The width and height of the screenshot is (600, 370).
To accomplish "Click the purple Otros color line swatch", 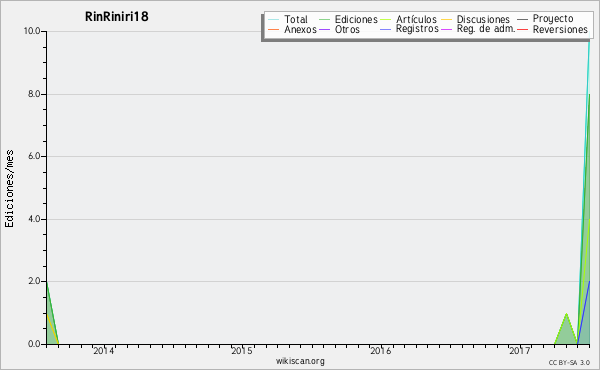I will [324, 29].
